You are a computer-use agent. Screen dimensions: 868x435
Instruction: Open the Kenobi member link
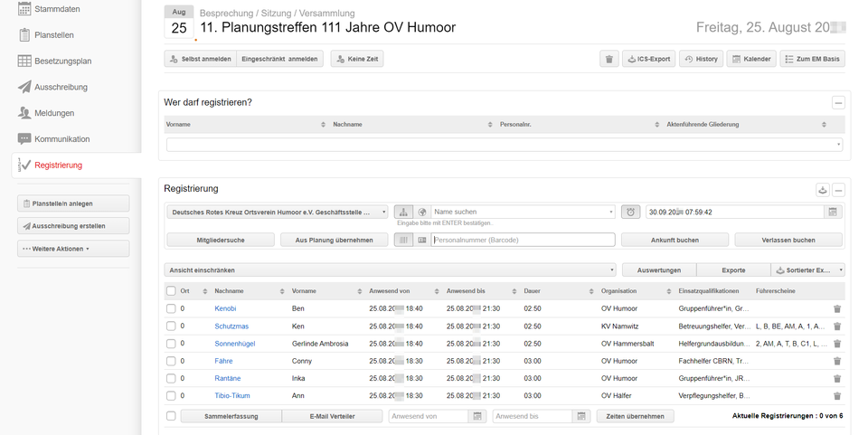[225, 308]
